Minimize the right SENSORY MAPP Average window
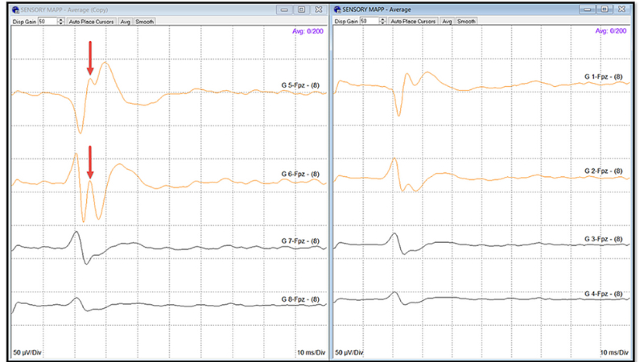 click(x=588, y=9)
